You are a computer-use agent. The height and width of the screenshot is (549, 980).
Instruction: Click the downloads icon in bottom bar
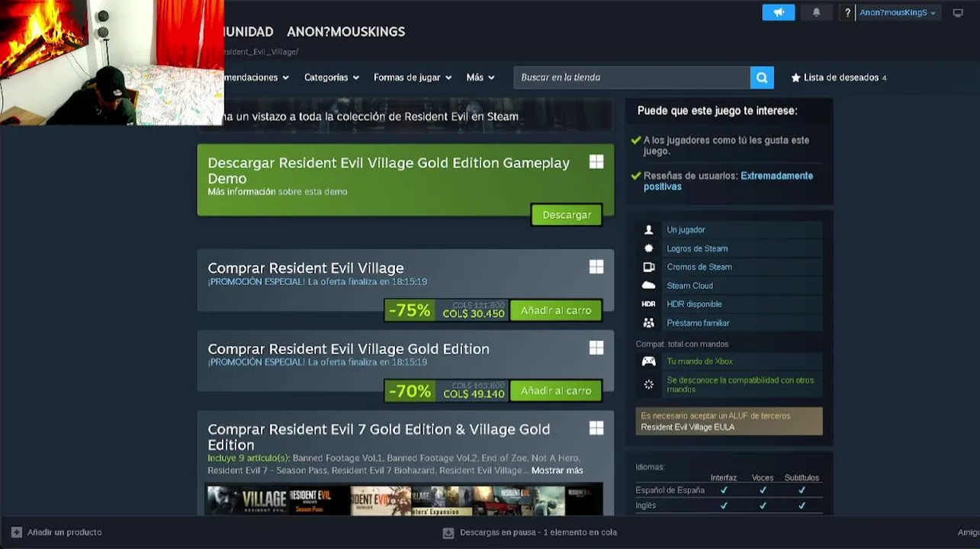(x=448, y=532)
